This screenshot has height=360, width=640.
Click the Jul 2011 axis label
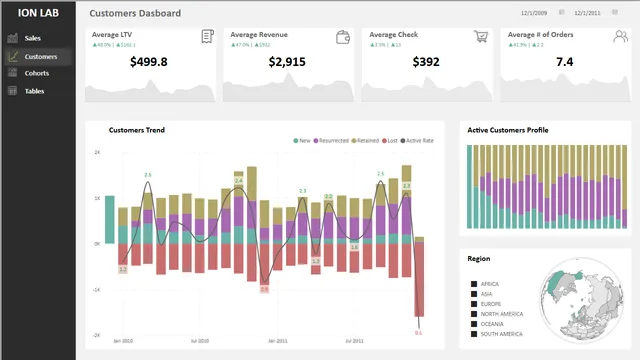pos(354,341)
